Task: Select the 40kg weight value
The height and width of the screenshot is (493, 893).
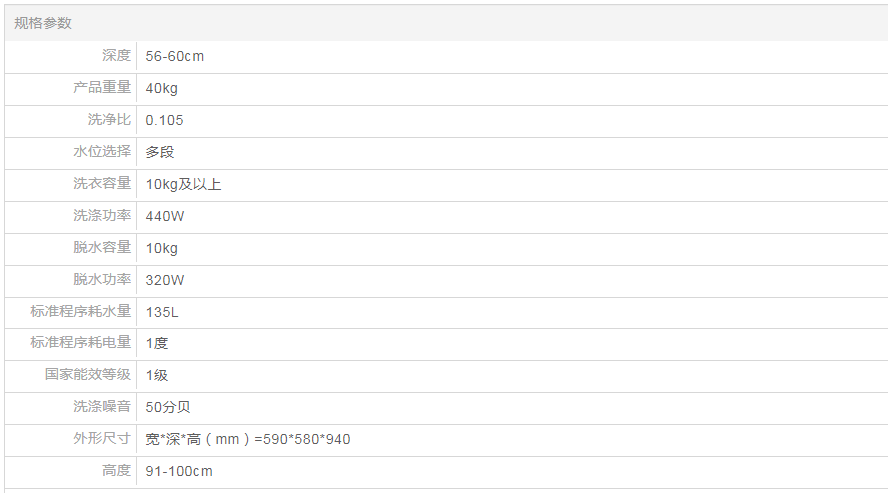Action: [161, 88]
